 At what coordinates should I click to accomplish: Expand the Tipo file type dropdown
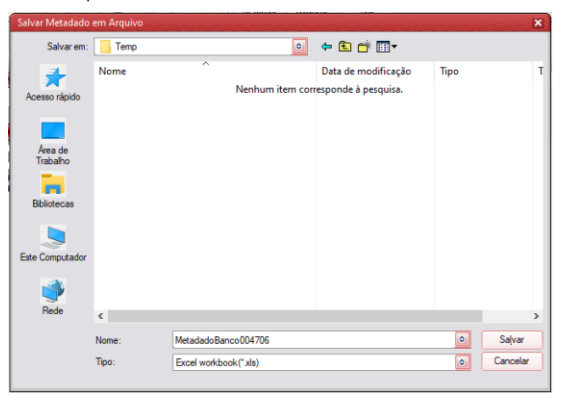tap(462, 362)
